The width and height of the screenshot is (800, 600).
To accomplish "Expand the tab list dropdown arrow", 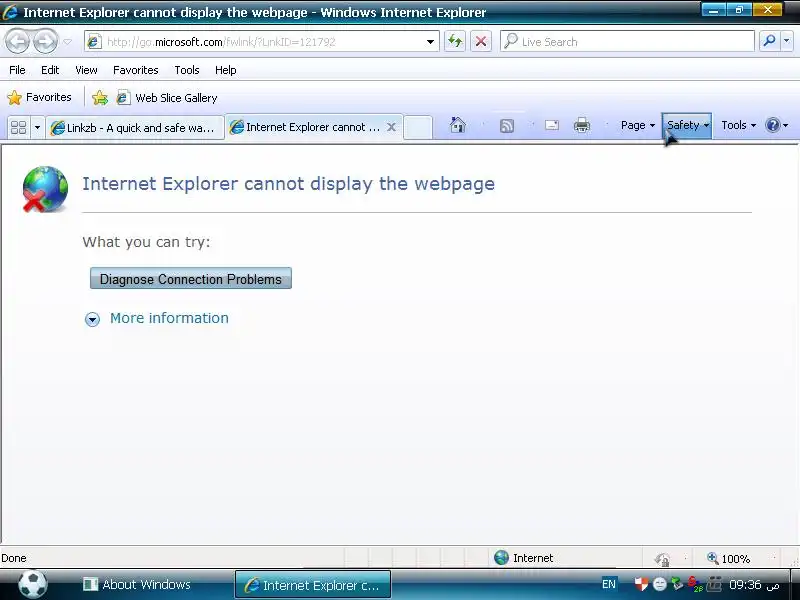I will (x=37, y=127).
